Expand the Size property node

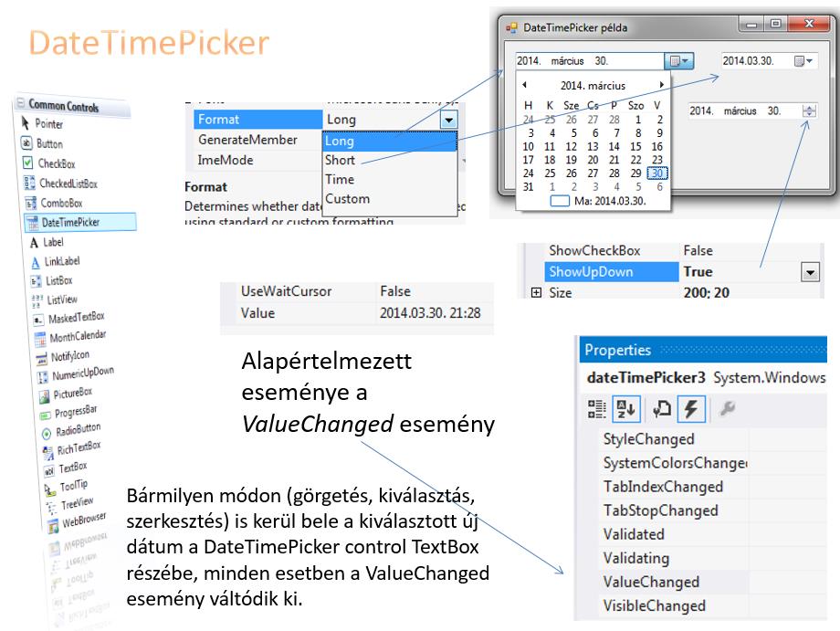click(536, 292)
